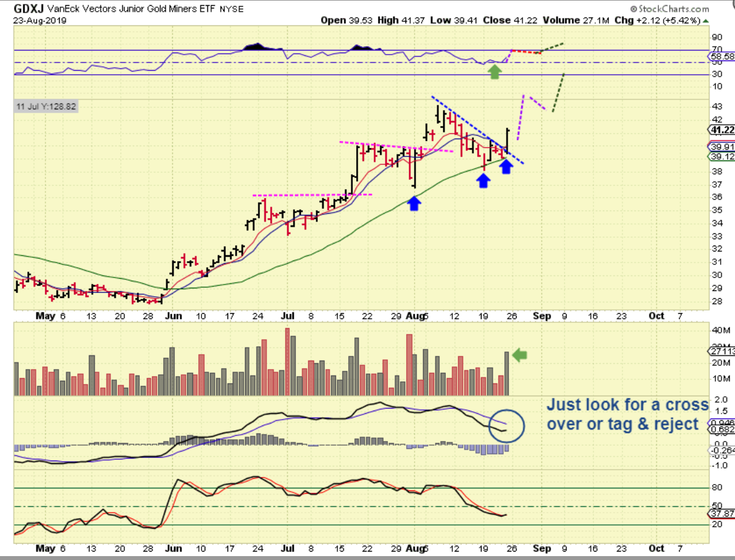Click 'over or tag & reject' annotation line
The image size is (735, 560).
pos(623,424)
